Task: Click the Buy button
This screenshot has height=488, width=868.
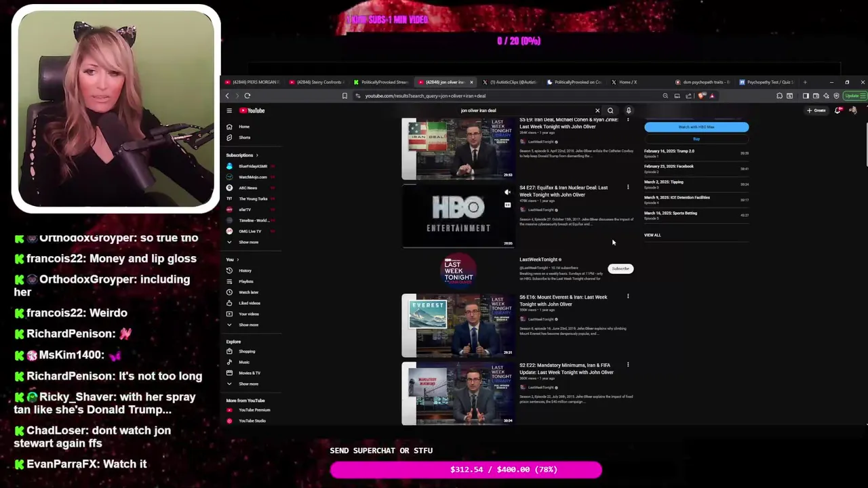Action: 696,139
